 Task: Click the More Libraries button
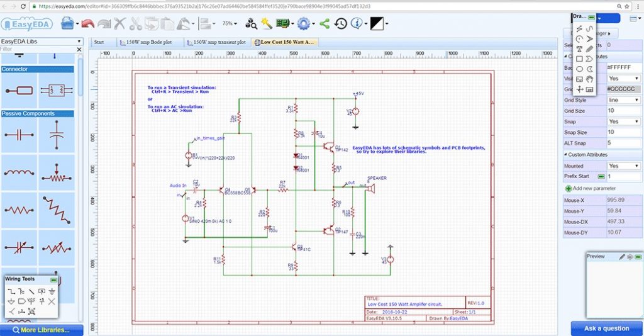(x=41, y=330)
